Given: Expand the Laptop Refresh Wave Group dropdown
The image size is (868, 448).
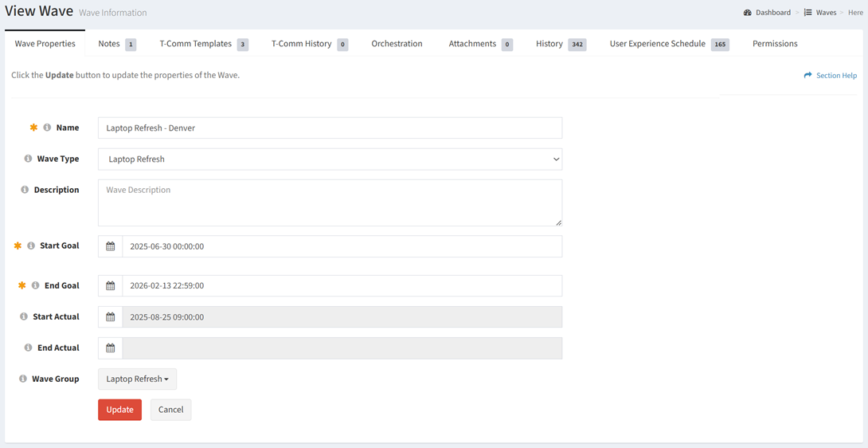Looking at the screenshot, I should pyautogui.click(x=137, y=379).
